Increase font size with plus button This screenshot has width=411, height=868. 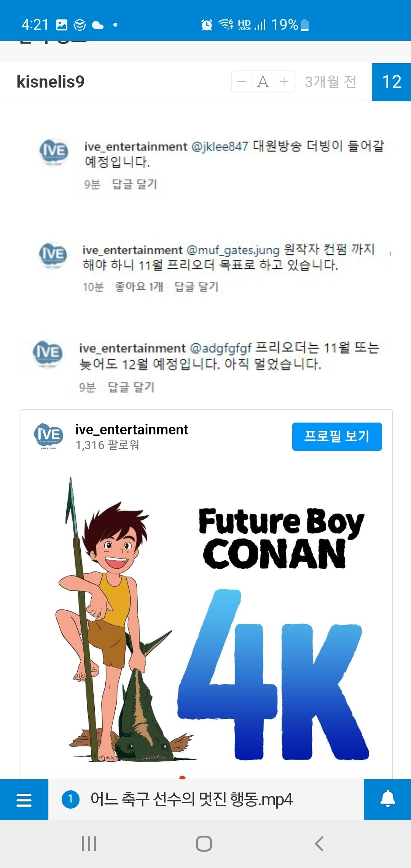point(284,81)
